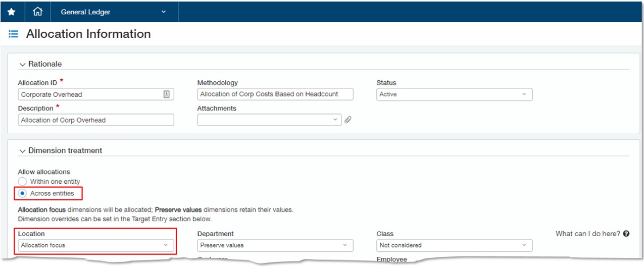Open the General Ledger module dropdown
The height and width of the screenshot is (267, 644).
(x=114, y=12)
